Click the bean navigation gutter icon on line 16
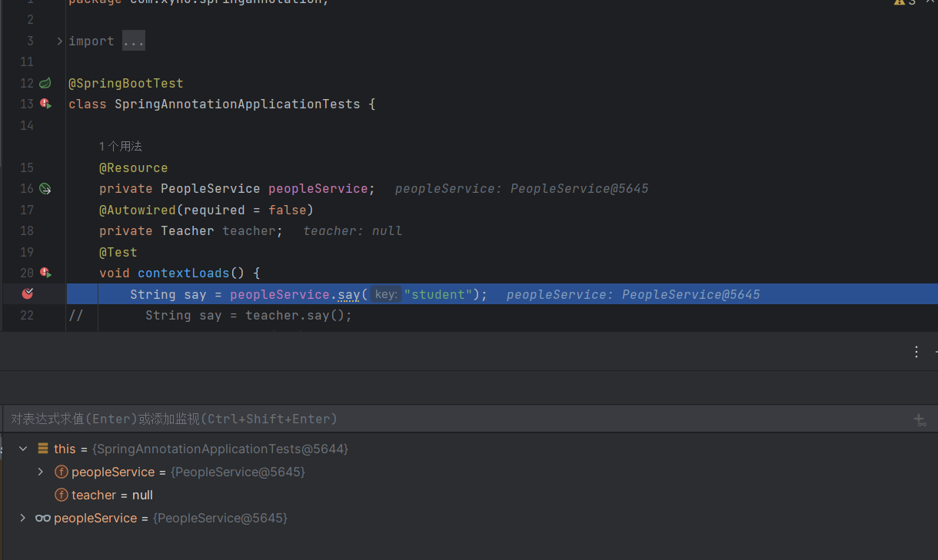This screenshot has height=560, width=938. (x=45, y=189)
